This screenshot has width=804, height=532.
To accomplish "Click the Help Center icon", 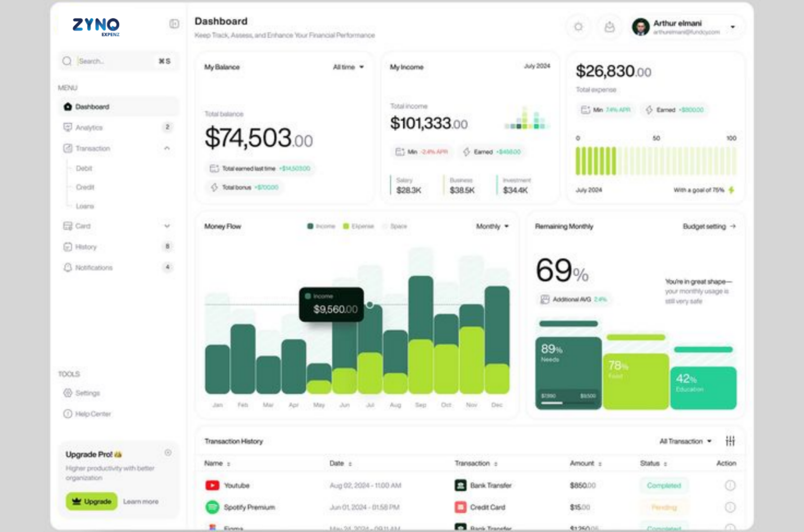I will 68,414.
